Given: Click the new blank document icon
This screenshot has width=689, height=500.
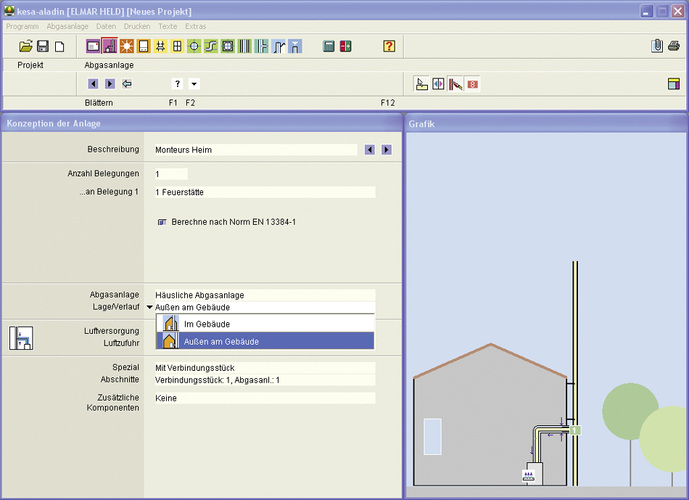Looking at the screenshot, I should coord(59,46).
